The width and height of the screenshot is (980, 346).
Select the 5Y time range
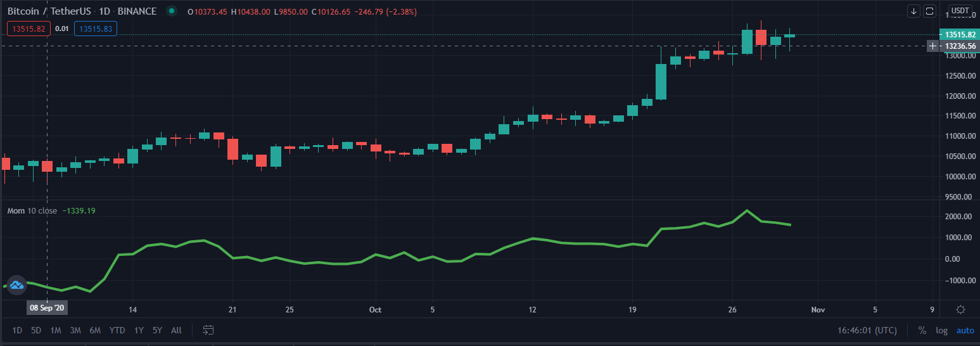pyautogui.click(x=157, y=330)
